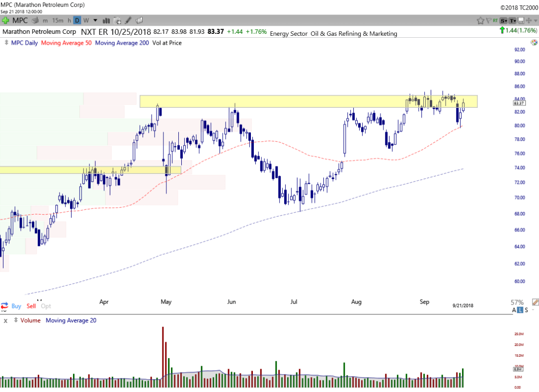This screenshot has height=392, width=539.
Task: Expand the S dropdown at top right
Action: (x=504, y=20)
